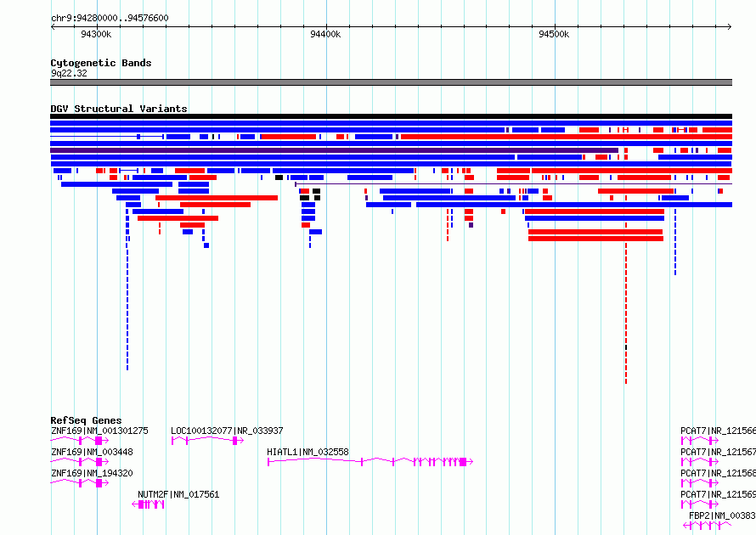Click the PCAT7|NR_121569 transcript label
Screen dimensions: 756x535
click(718, 494)
